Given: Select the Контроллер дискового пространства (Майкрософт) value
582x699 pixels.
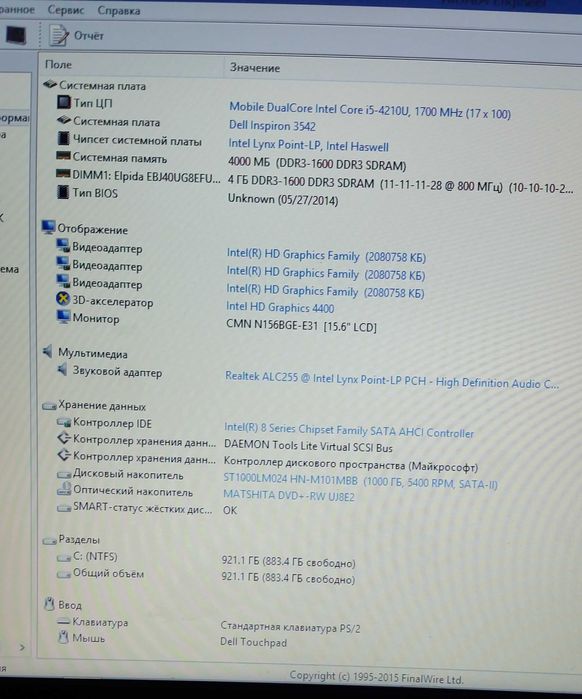Looking at the screenshot, I should point(351,465).
